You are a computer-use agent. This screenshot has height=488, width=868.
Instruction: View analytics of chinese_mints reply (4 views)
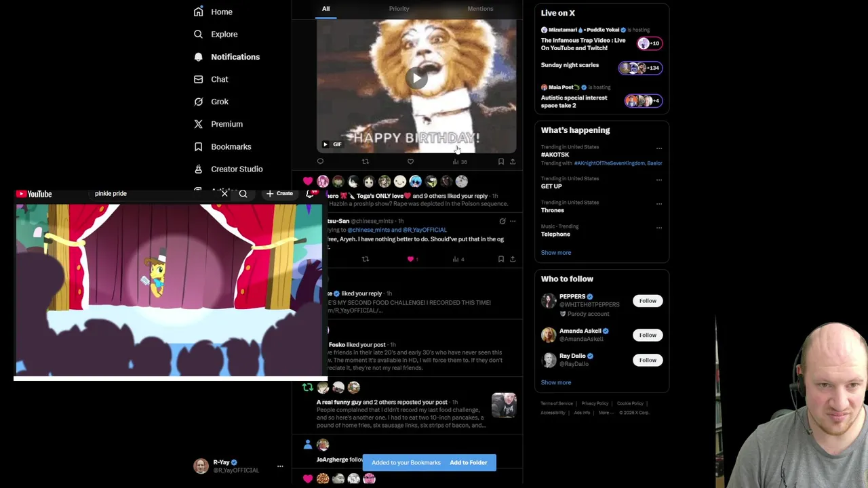pyautogui.click(x=458, y=259)
